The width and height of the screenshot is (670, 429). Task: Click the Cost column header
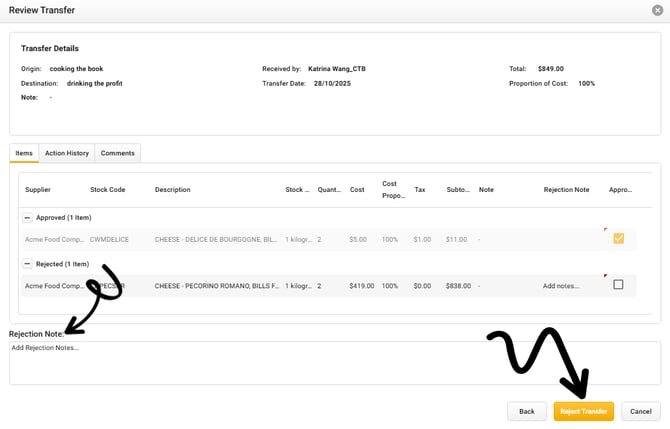point(357,189)
